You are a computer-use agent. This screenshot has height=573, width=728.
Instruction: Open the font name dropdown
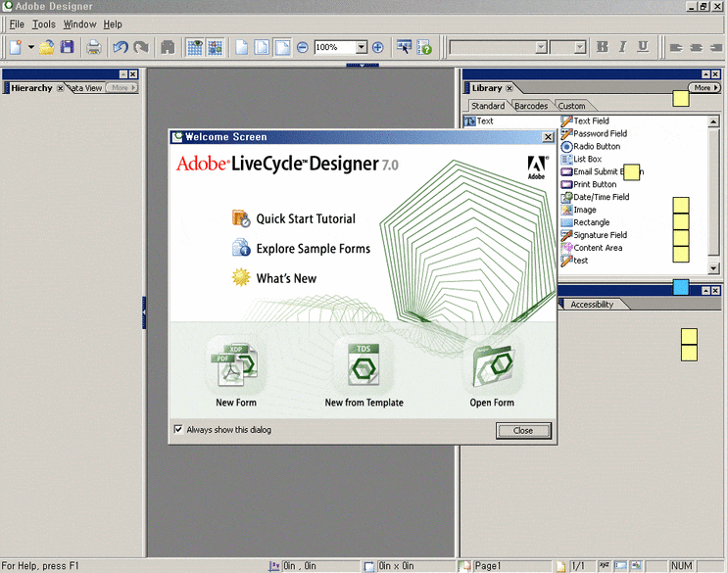541,47
